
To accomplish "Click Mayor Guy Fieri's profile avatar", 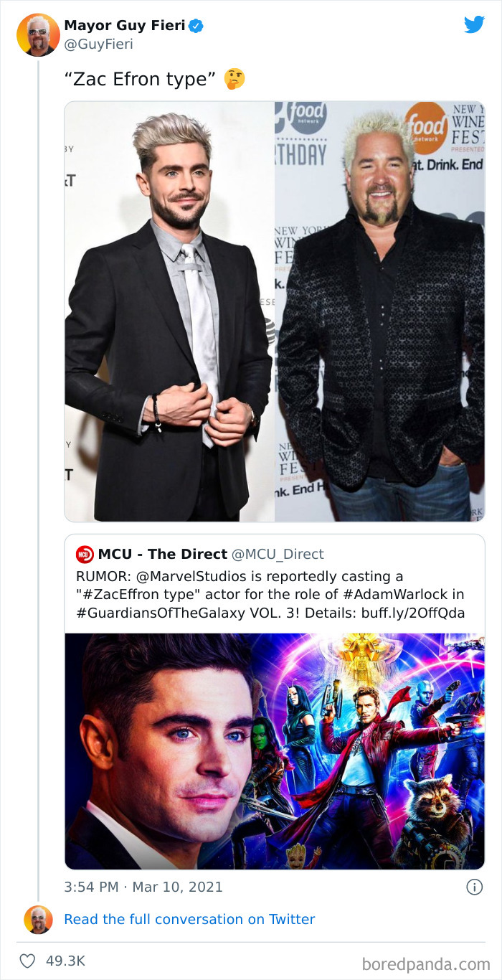I will [37, 34].
